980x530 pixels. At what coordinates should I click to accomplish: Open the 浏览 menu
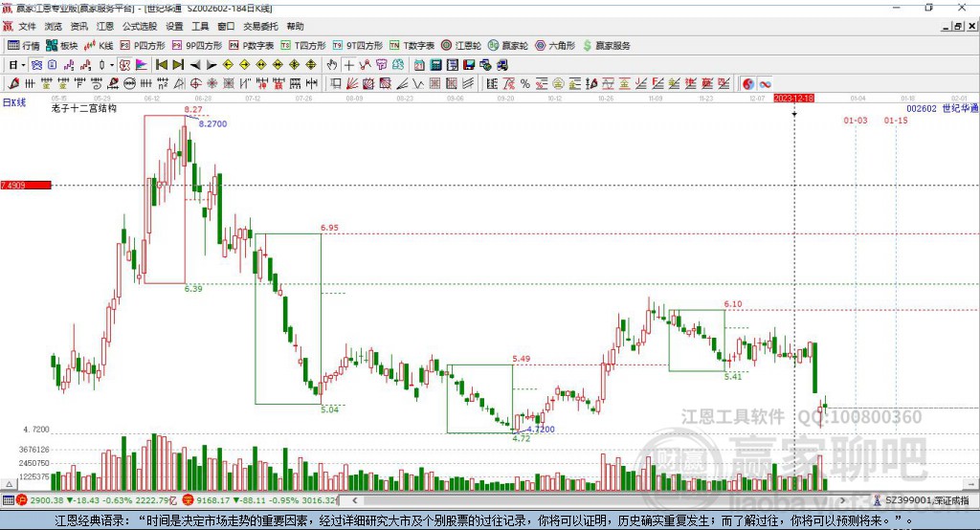pyautogui.click(x=54, y=26)
